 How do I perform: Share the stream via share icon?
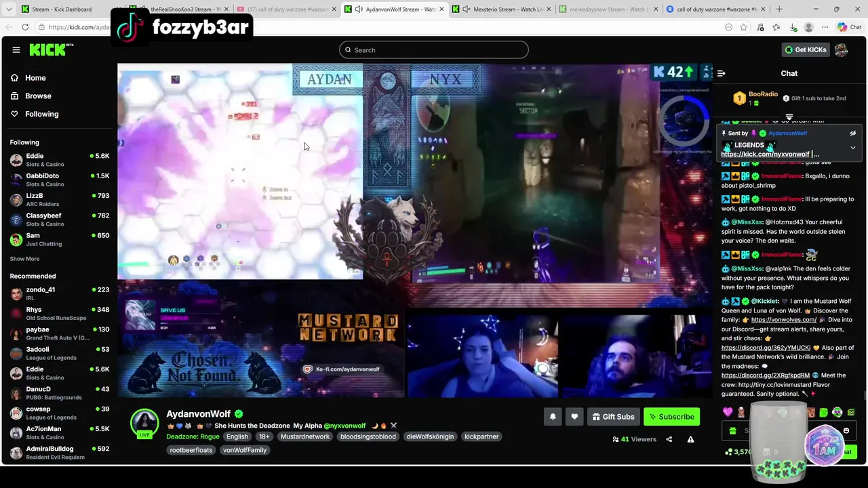[x=669, y=439]
